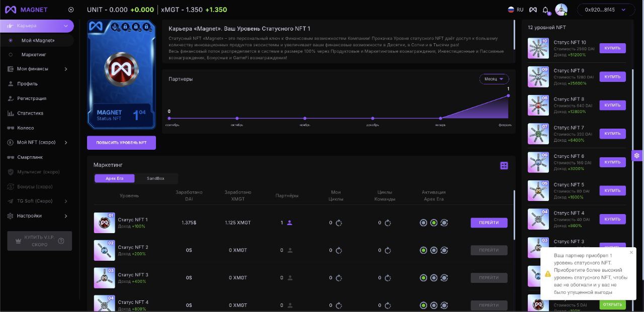Screen dimensions: 644x312
Task: Click the sidebar collapse icon next to MAGNET logo
Action: click(x=71, y=10)
